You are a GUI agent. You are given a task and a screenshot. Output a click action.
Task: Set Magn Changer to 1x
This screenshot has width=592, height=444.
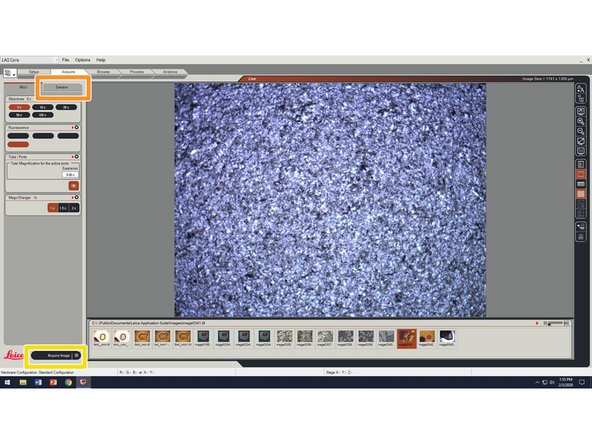click(53, 208)
